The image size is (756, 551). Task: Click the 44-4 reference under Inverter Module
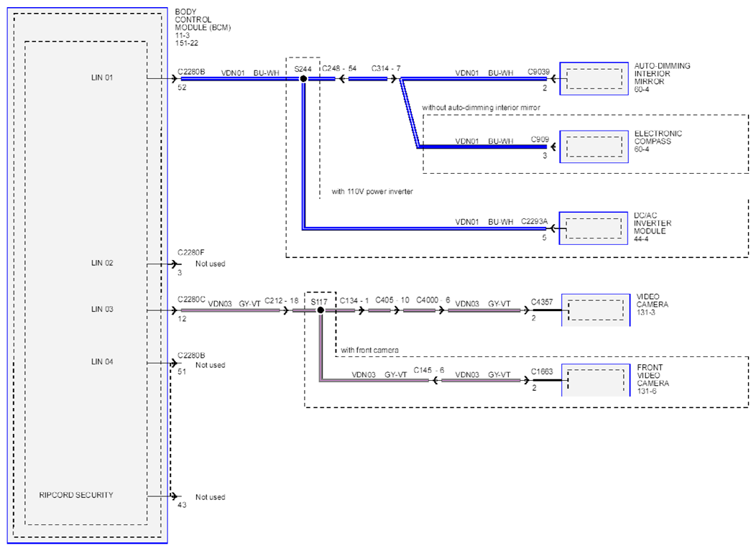[641, 239]
